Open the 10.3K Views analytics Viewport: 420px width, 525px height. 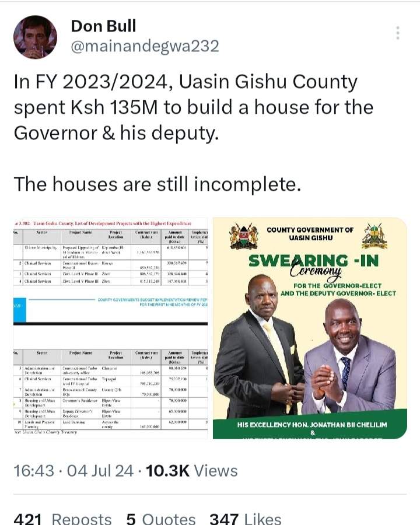pos(191,470)
